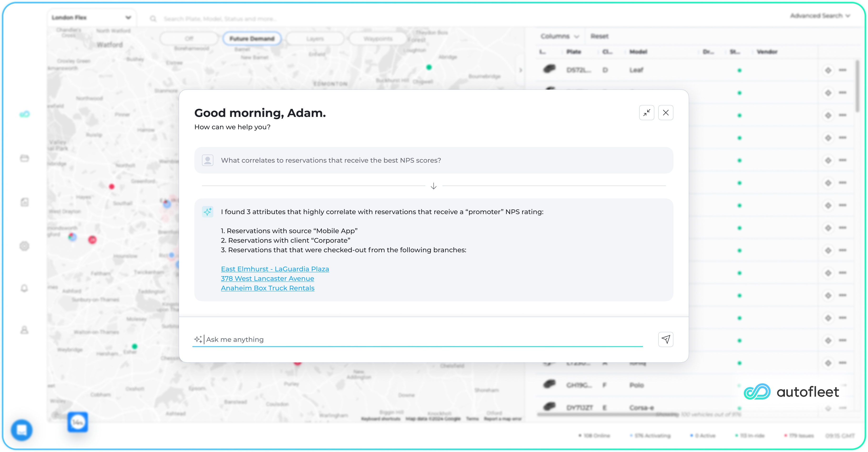
Task: Expand the Advanced Search dropdown
Action: [820, 15]
